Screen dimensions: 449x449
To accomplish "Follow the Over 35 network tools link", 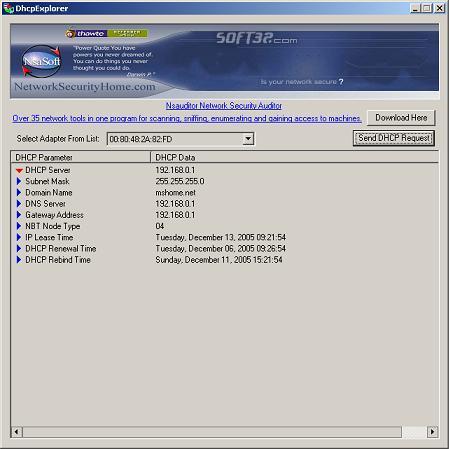I will click(x=187, y=118).
